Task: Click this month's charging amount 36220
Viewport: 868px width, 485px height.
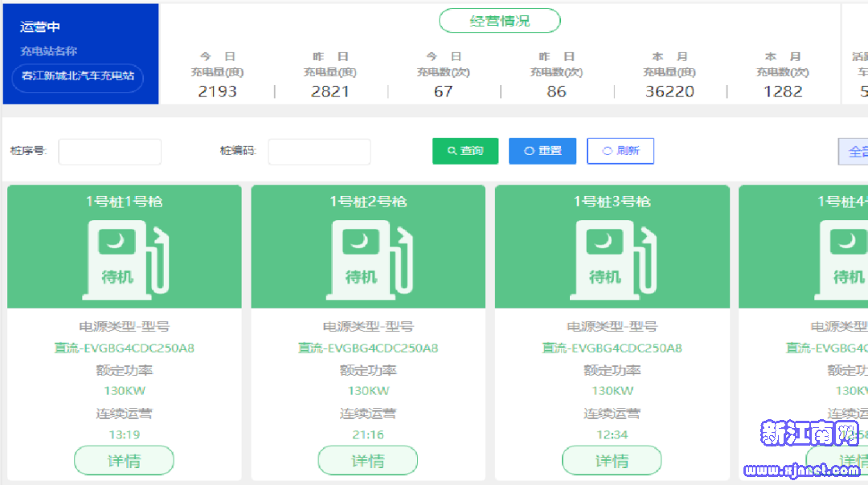Action: [x=669, y=92]
